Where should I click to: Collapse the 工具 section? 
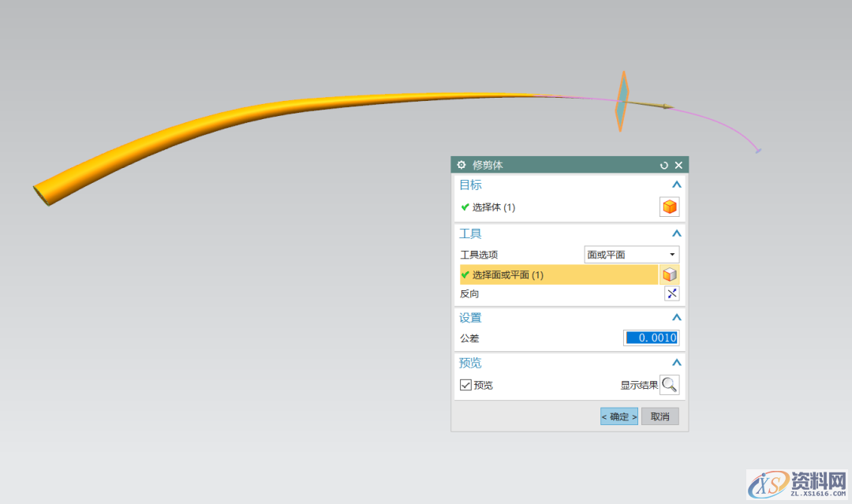[x=676, y=233]
